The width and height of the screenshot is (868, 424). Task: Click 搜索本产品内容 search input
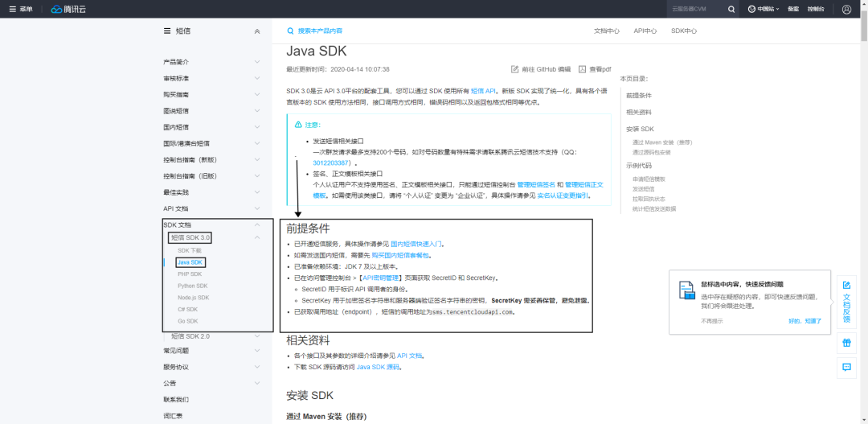(x=319, y=31)
